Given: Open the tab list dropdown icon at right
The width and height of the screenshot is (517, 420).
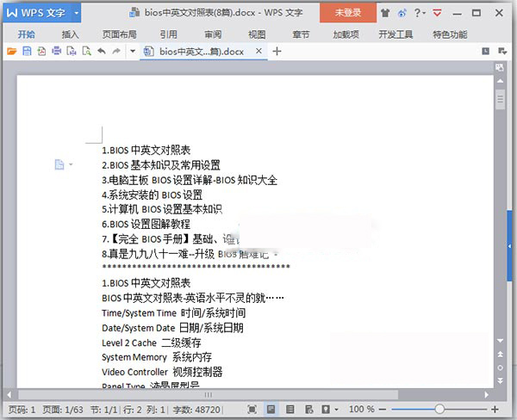Looking at the screenshot, I should [x=502, y=51].
